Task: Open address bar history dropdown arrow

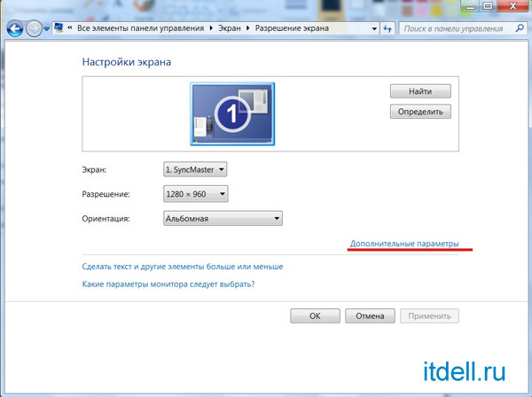Action: point(374,29)
